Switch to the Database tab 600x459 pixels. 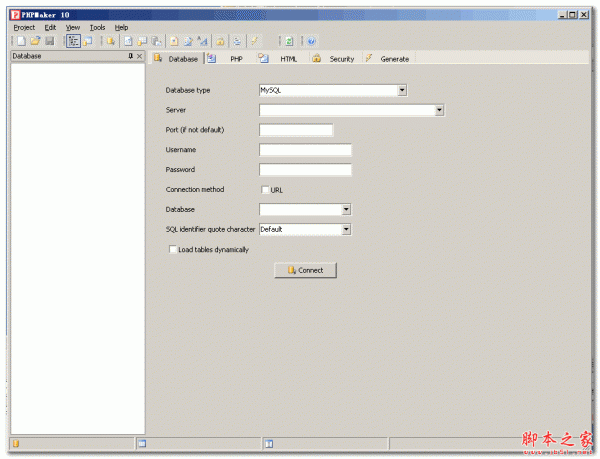click(176, 59)
